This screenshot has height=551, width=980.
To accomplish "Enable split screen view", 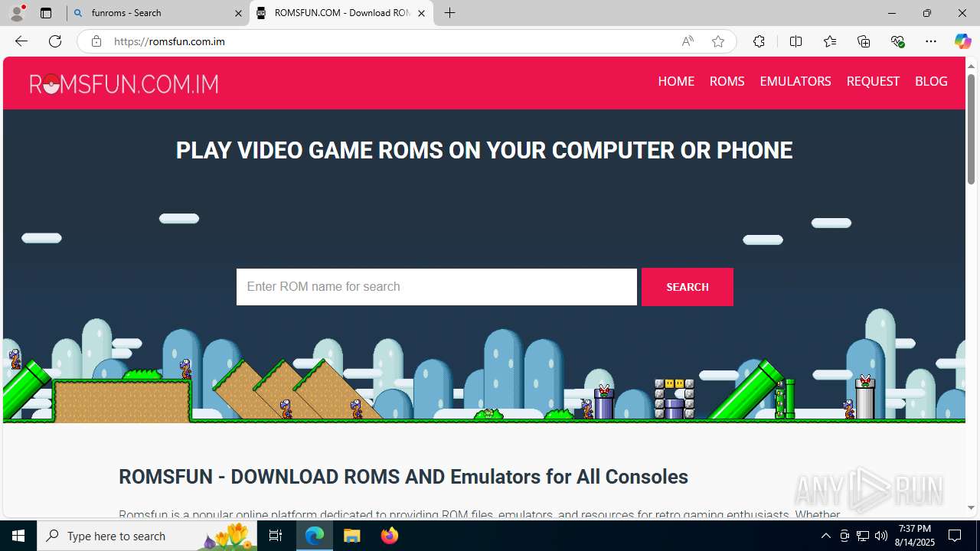I will [795, 41].
